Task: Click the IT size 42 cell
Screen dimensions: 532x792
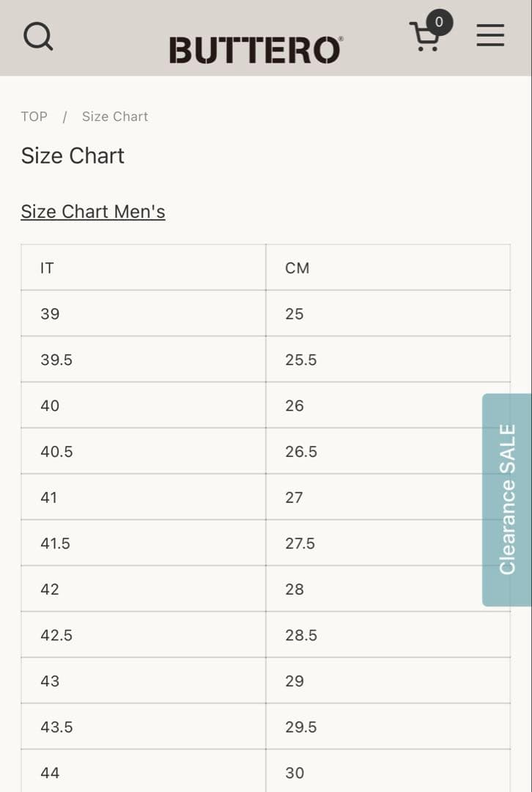Action: point(143,590)
